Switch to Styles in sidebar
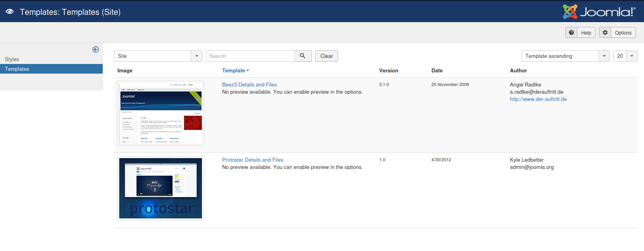The image size is (644, 251). click(x=12, y=59)
